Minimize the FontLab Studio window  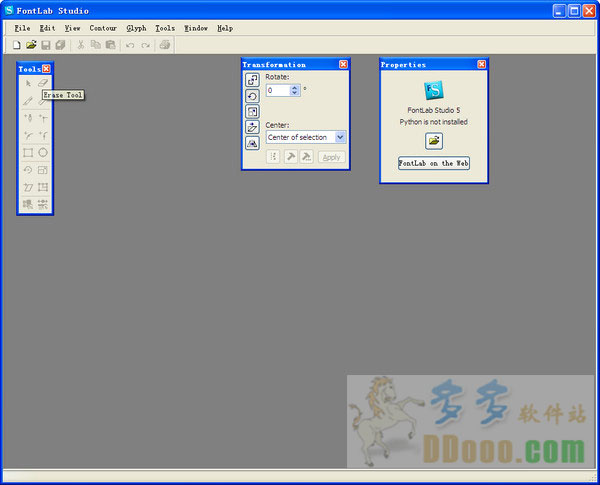point(559,11)
